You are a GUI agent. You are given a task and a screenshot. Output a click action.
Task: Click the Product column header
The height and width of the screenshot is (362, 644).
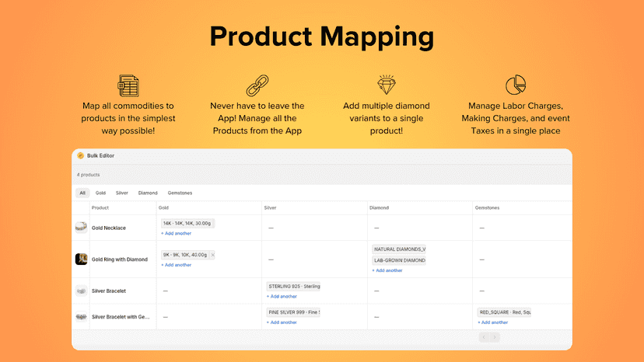click(100, 207)
